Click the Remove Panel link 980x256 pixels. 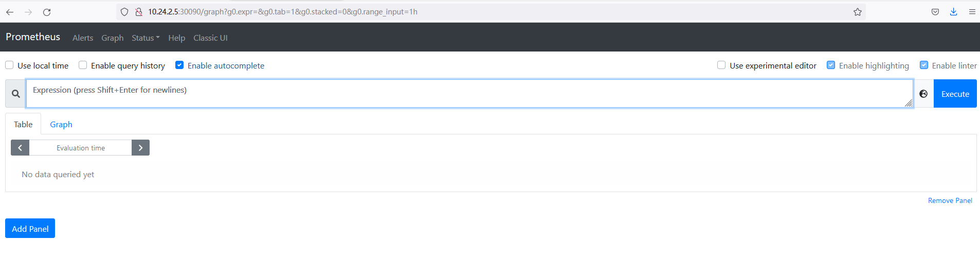pyautogui.click(x=950, y=201)
